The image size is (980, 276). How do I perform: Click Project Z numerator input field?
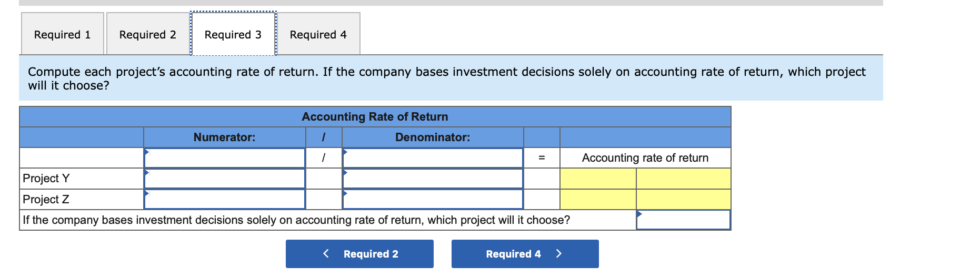(x=225, y=200)
